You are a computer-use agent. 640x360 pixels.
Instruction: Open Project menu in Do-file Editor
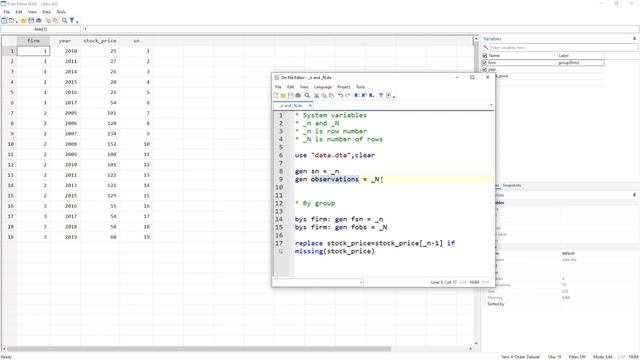pos(344,87)
